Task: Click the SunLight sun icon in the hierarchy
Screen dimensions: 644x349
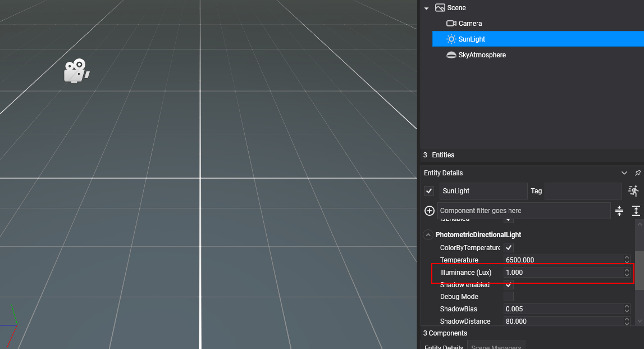Action: (x=451, y=39)
